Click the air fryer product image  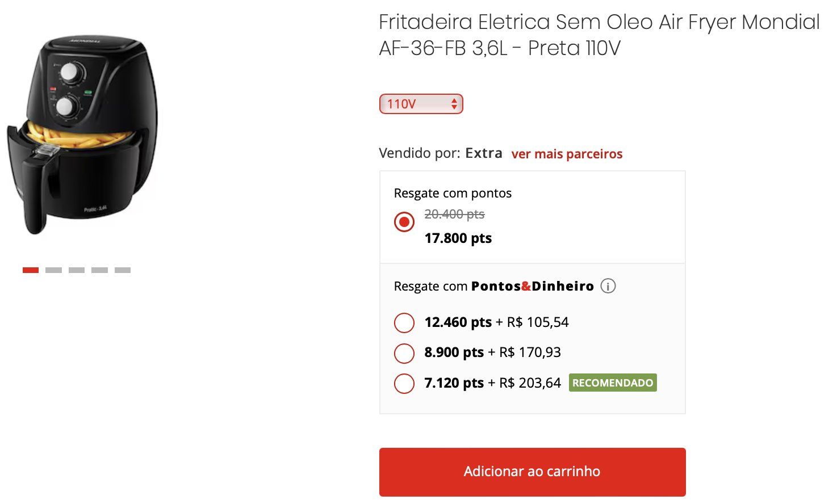pos(82,135)
